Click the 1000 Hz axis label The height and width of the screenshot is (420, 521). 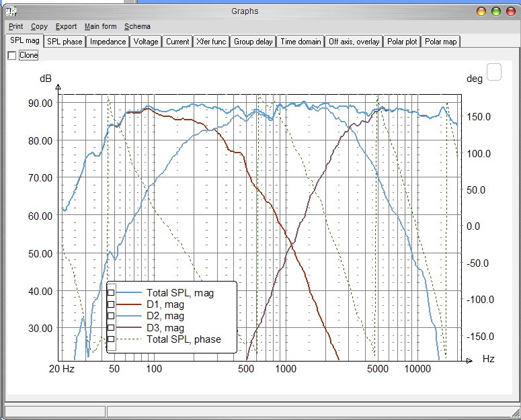coord(286,369)
